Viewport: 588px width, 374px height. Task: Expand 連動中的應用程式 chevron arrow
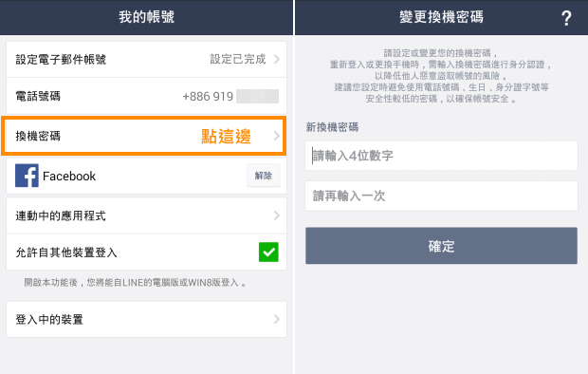[277, 215]
